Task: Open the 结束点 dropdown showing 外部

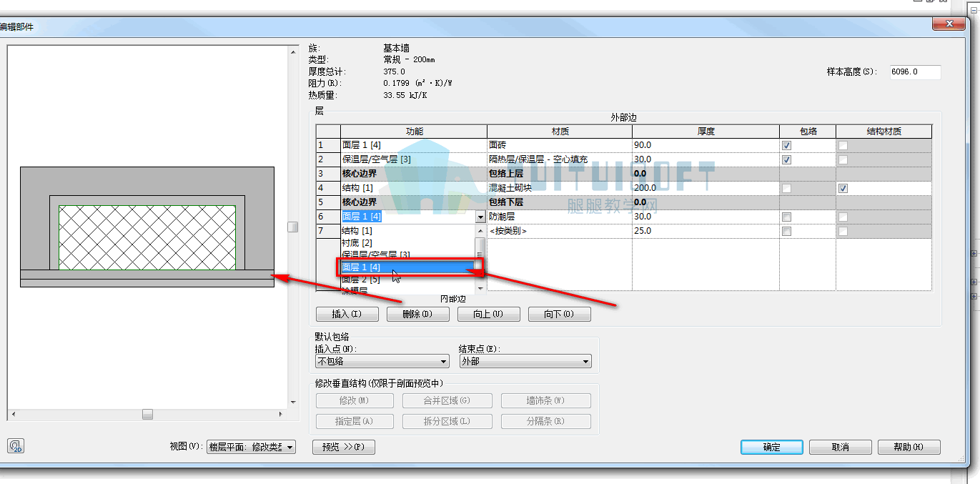Action: tap(525, 362)
